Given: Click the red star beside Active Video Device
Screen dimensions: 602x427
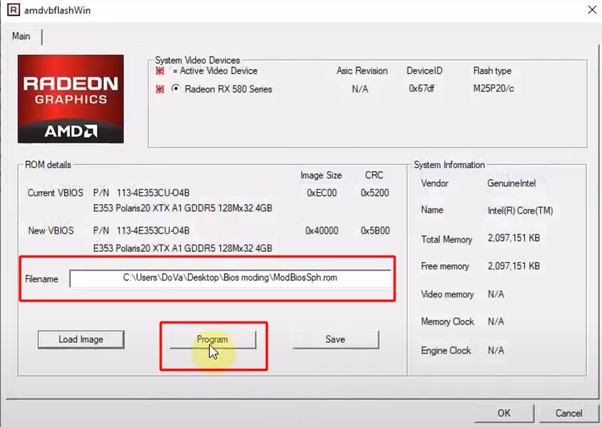Looking at the screenshot, I should pos(160,71).
